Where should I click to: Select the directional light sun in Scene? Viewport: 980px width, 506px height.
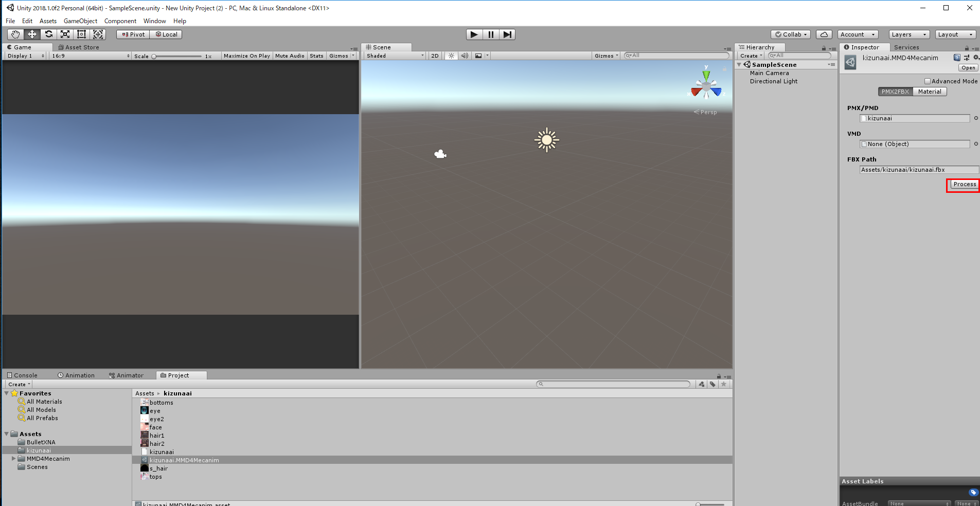coord(546,140)
